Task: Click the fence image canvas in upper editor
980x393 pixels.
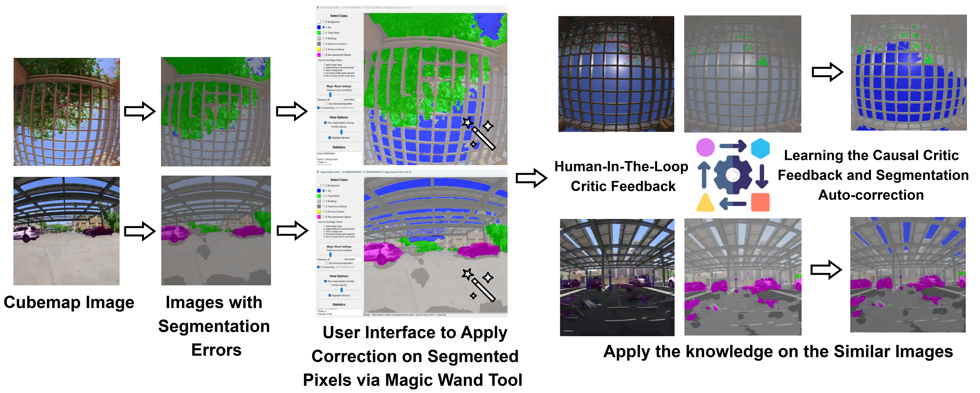Action: 435,89
